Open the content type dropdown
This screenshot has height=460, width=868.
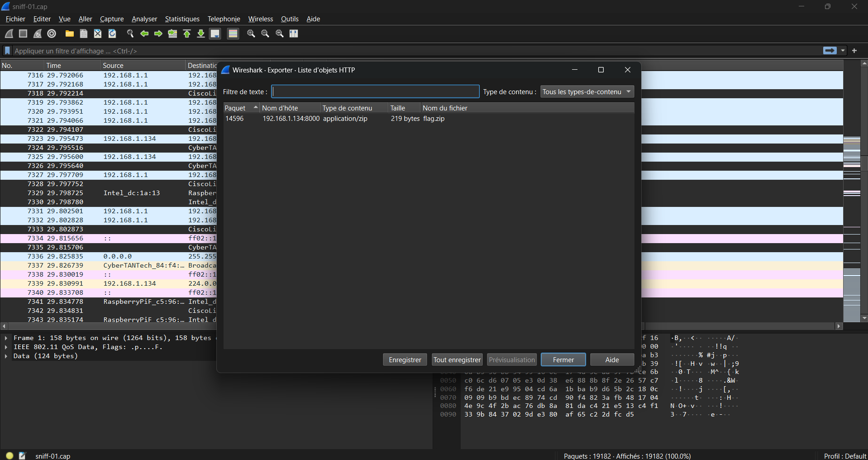[x=587, y=92]
